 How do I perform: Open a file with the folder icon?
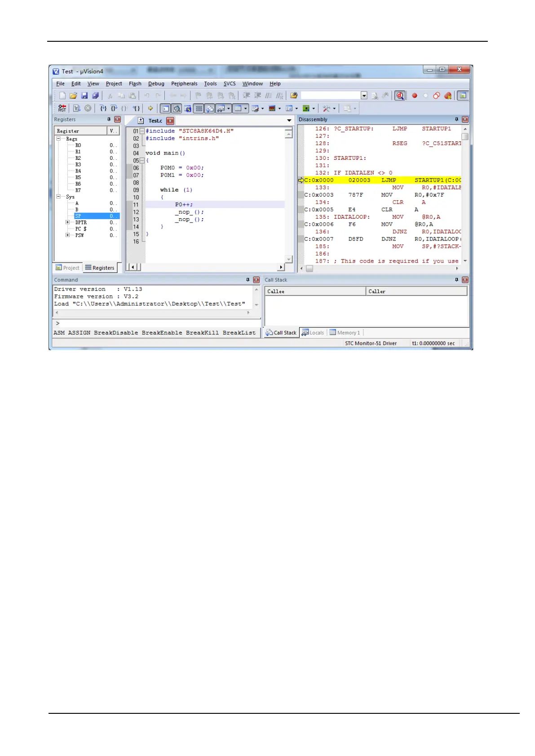pyautogui.click(x=73, y=96)
